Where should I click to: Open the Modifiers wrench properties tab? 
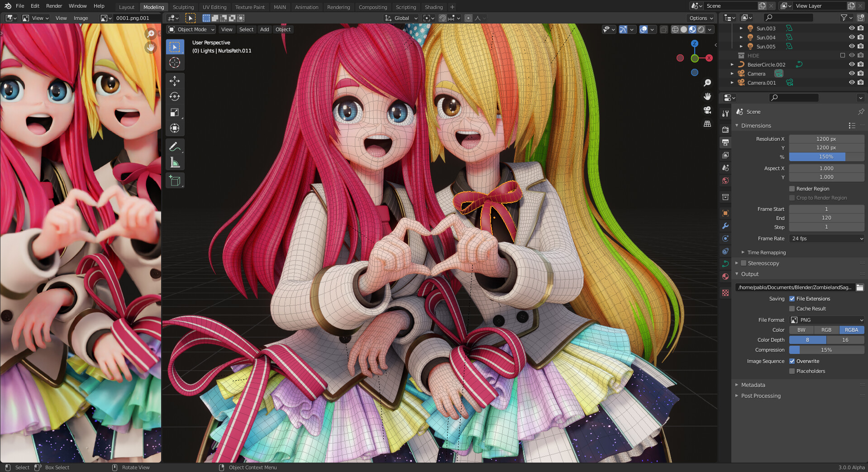coord(725,226)
